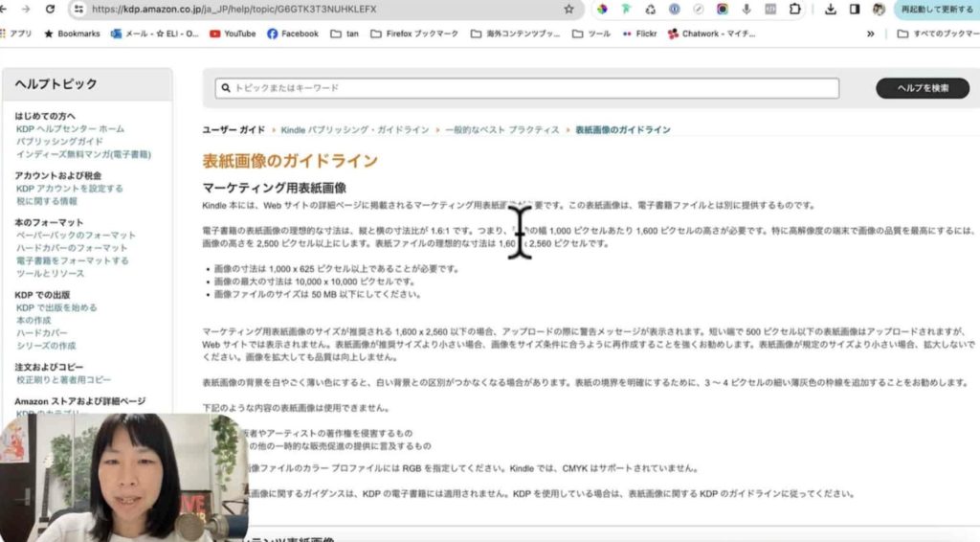Open the アプリ apps shortcut
The height and width of the screenshot is (542, 980).
pos(16,34)
